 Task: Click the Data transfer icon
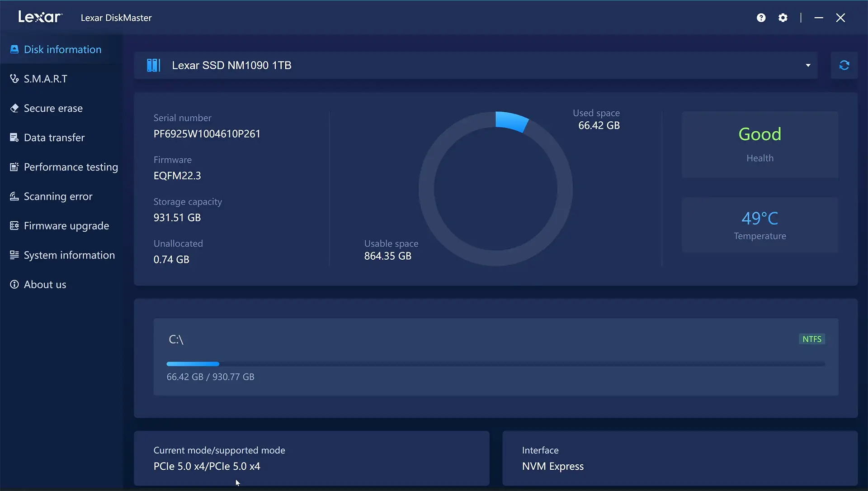[x=14, y=138]
